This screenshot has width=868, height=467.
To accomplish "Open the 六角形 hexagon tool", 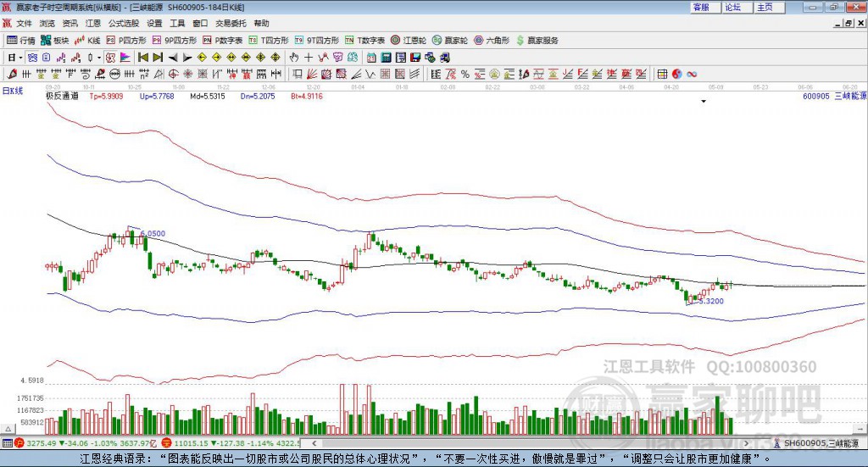I will [x=492, y=40].
